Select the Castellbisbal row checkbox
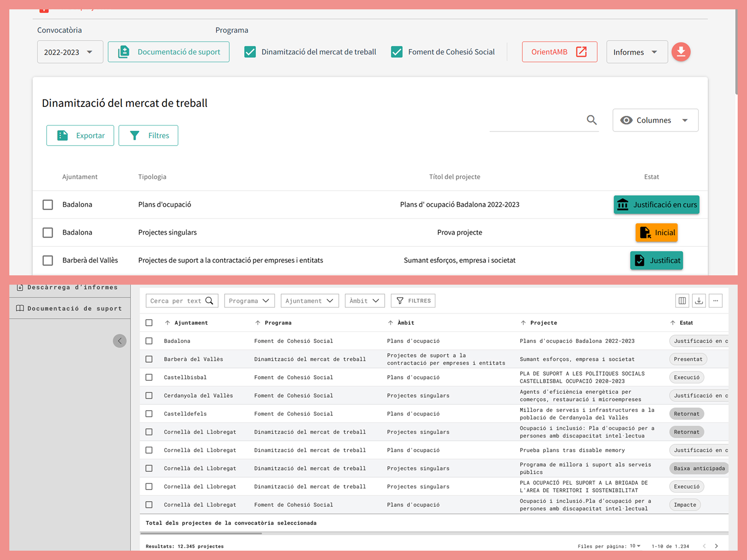This screenshot has height=560, width=747. 149,377
